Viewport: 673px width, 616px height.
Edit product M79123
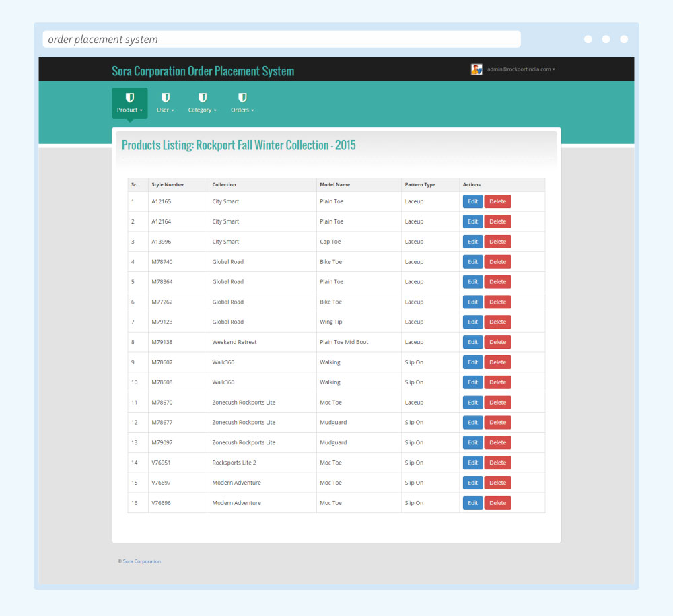click(472, 322)
